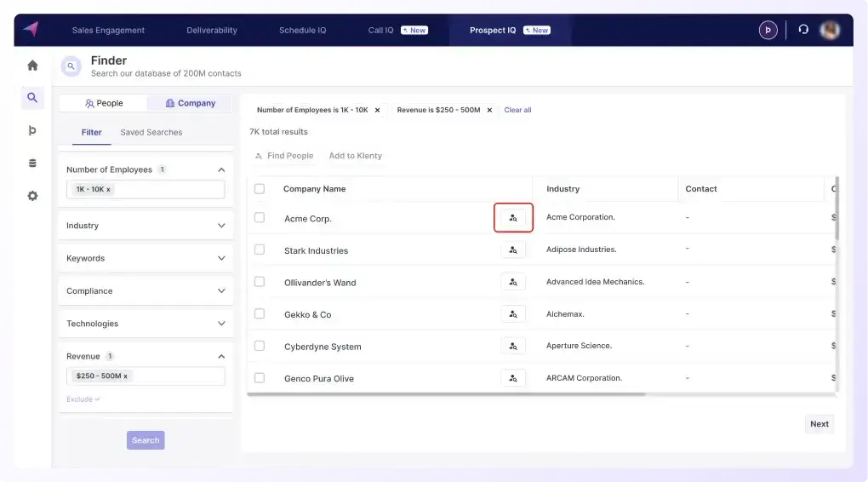Open the settings gear icon in sidebar
The image size is (868, 482).
pyautogui.click(x=32, y=196)
